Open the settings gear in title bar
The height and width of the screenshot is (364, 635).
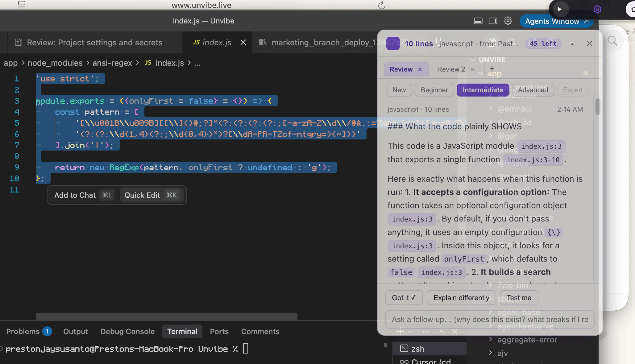tap(508, 21)
